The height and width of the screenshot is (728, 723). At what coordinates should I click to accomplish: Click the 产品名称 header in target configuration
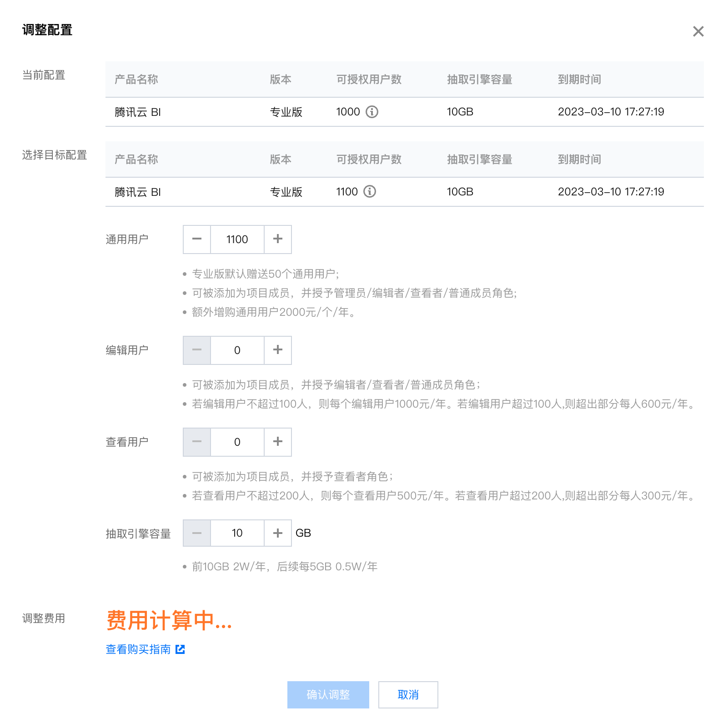point(136,160)
